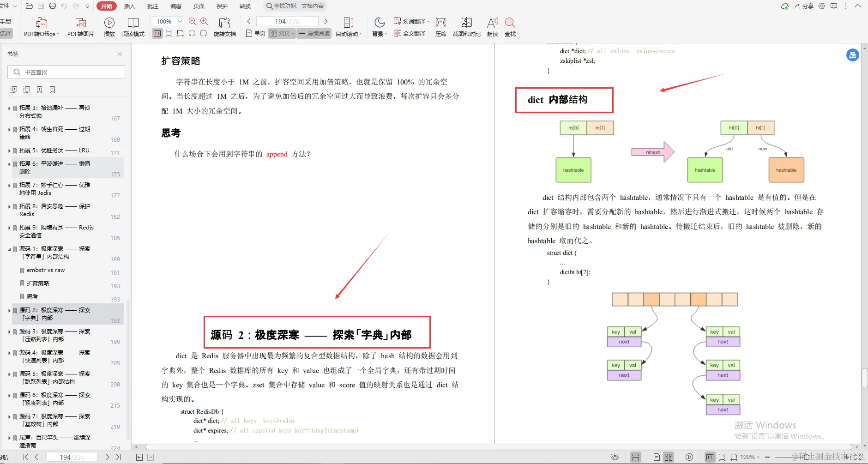Click the 旋转文档 rotate document icon
Image resolution: width=868 pixels, height=464 pixels.
[x=225, y=27]
